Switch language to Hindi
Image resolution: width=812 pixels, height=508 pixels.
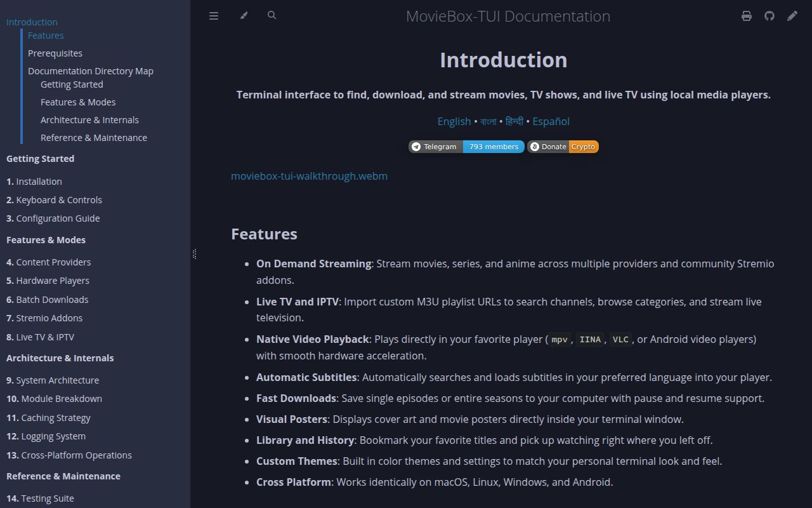click(x=514, y=121)
